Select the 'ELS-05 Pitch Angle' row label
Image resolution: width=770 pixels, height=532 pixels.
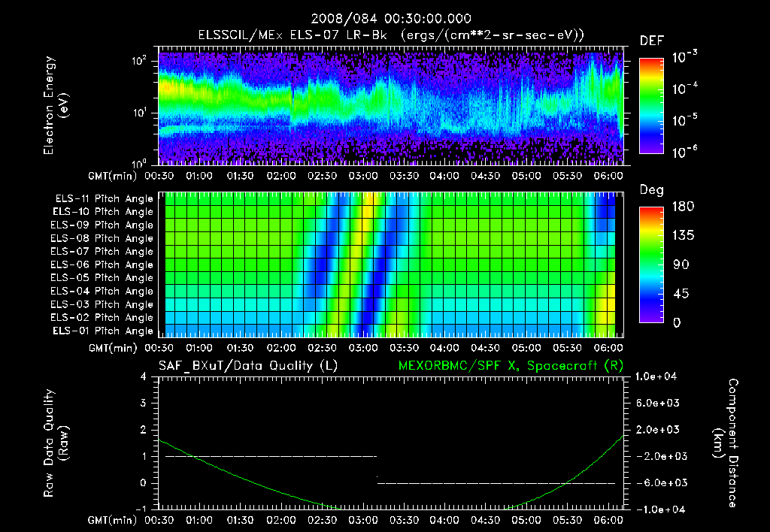pos(102,278)
